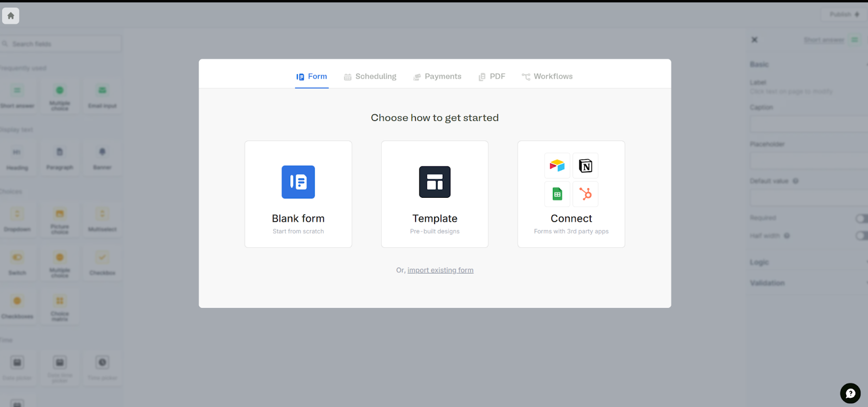Image resolution: width=868 pixels, height=407 pixels.
Task: Insert a Heading display text
Action: point(17,158)
